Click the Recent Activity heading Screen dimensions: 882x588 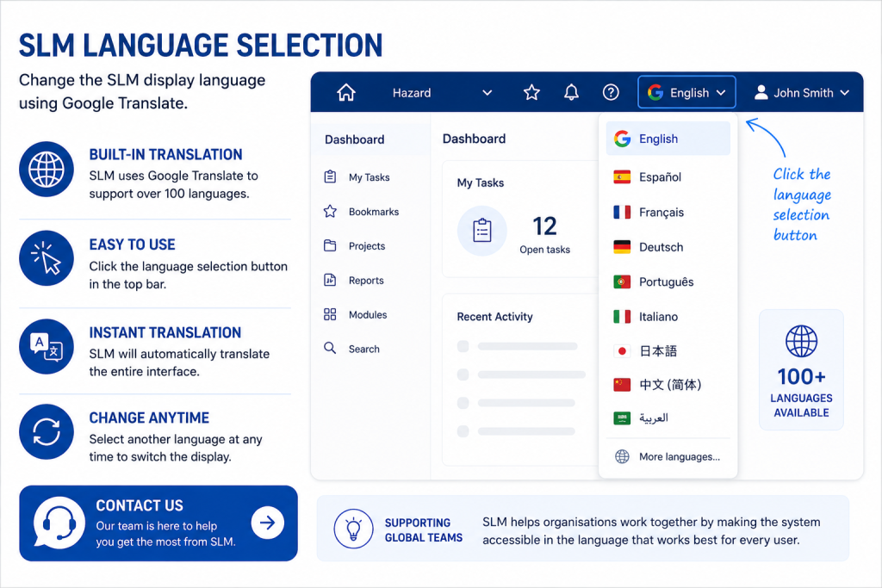pyautogui.click(x=494, y=317)
